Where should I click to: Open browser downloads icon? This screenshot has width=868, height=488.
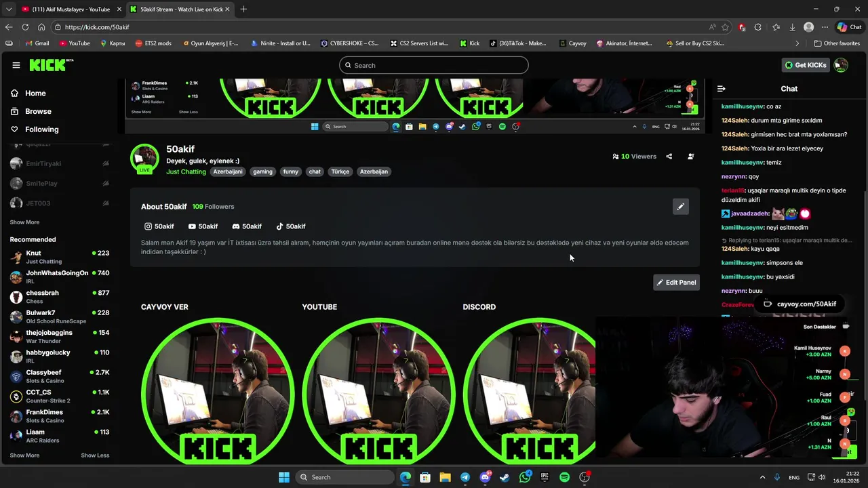(x=792, y=27)
